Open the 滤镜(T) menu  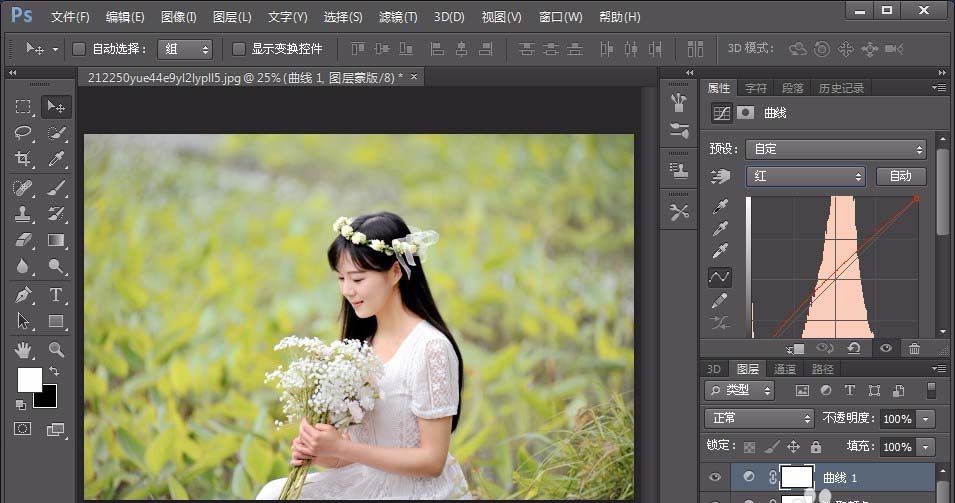point(398,17)
